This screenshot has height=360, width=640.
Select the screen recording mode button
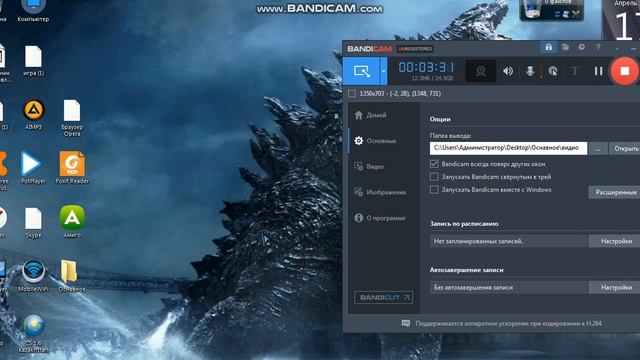click(361, 71)
